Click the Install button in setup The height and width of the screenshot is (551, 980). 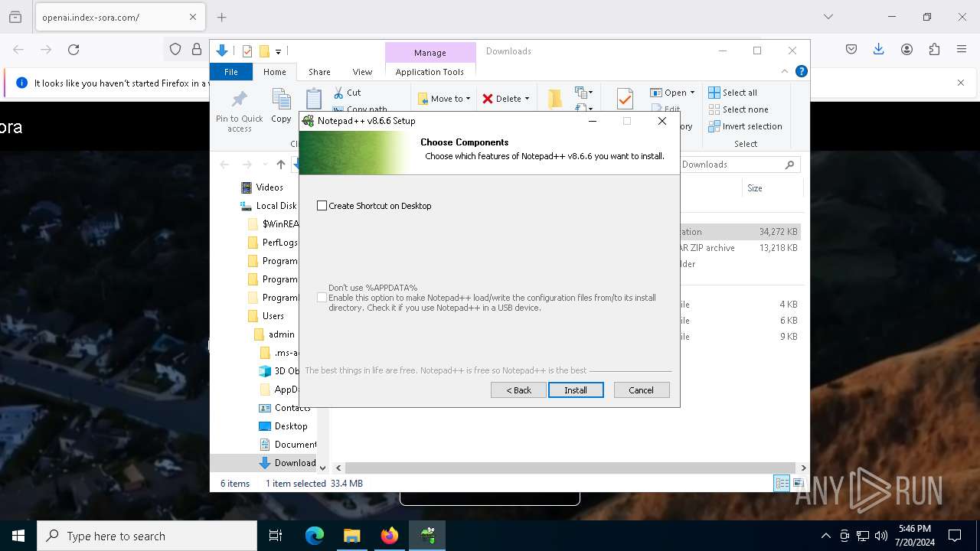tap(576, 390)
